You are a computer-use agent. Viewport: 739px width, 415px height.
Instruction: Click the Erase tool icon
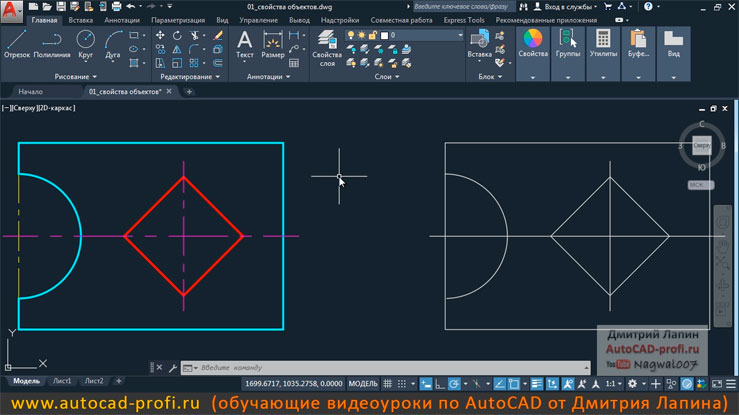click(218, 35)
